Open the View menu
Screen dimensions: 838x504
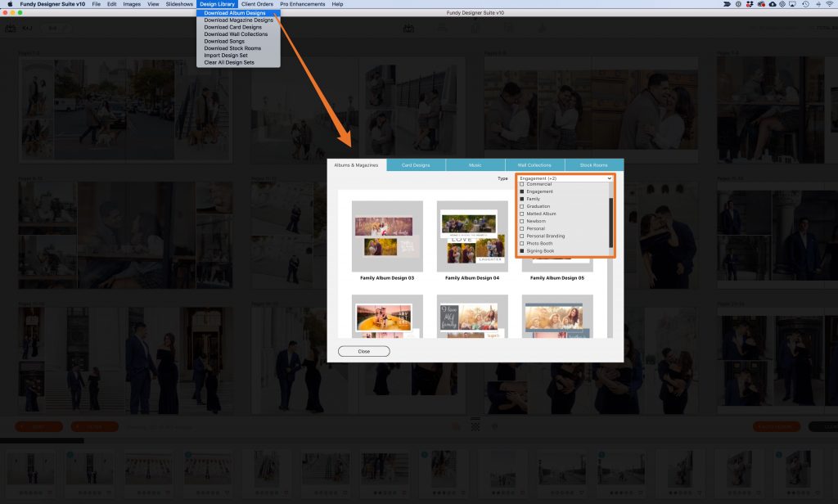(153, 4)
